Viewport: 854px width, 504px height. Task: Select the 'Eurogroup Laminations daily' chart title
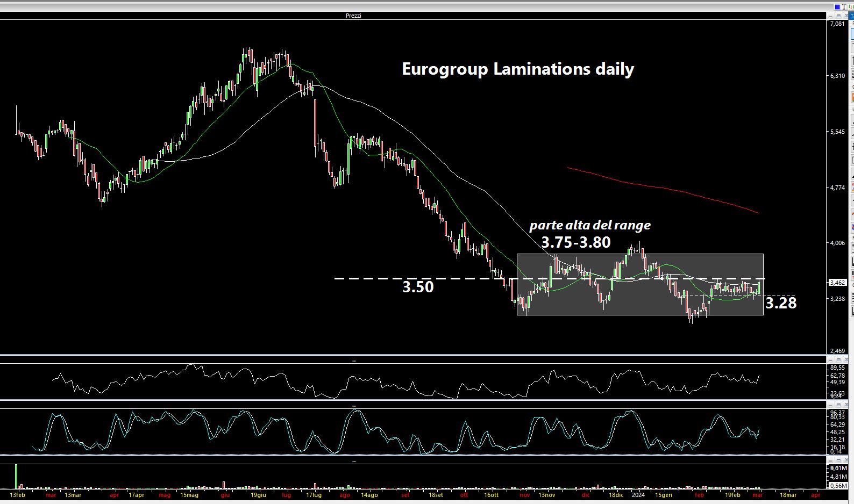518,69
